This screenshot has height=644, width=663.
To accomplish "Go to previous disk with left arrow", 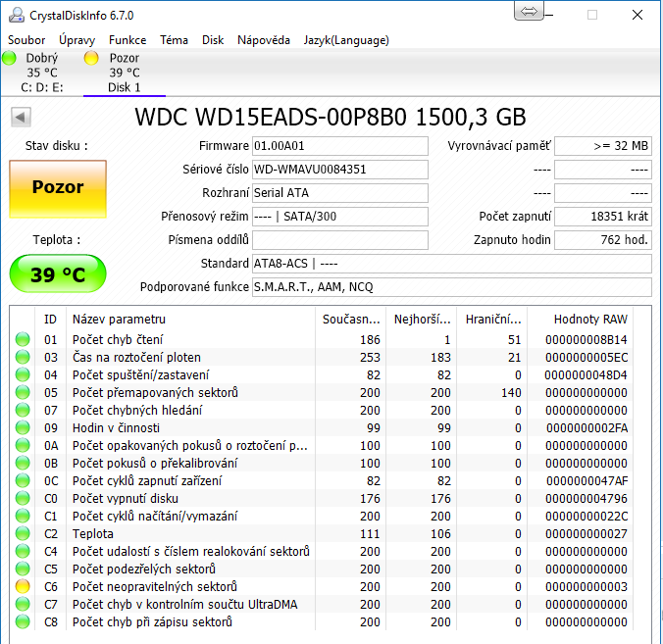I will point(21,117).
